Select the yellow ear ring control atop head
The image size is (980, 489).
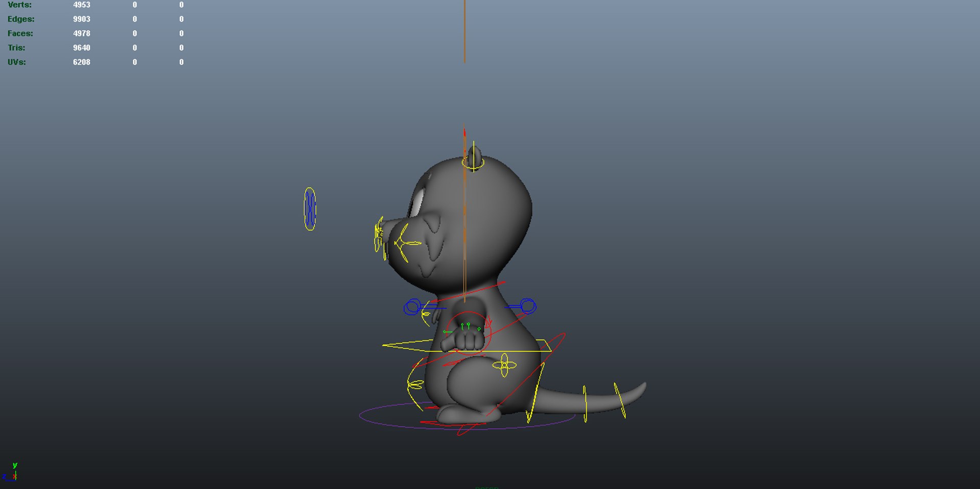473,162
